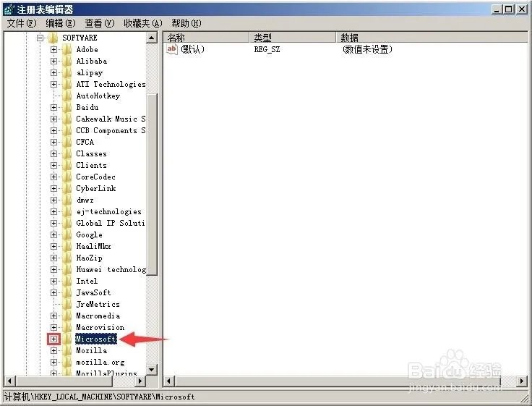Click the SOFTWARE folder icon
Screen dimensions: 532x406
53,38
